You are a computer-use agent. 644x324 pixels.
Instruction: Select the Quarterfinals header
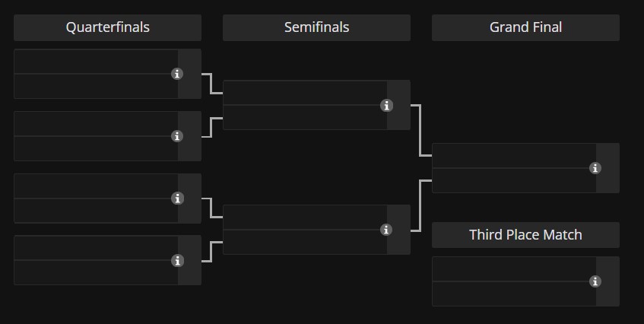(x=108, y=27)
